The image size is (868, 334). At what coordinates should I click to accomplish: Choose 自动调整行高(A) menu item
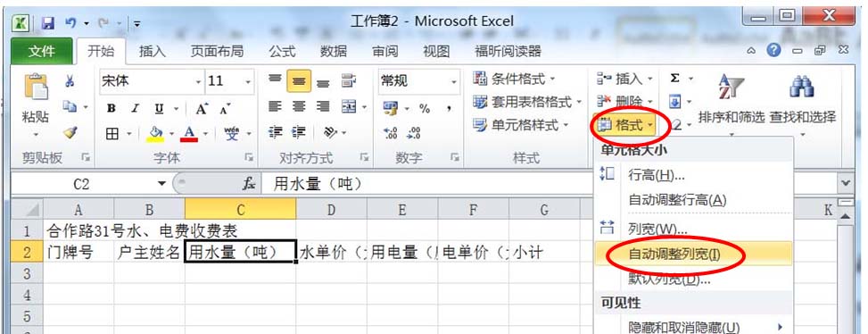[x=694, y=199]
